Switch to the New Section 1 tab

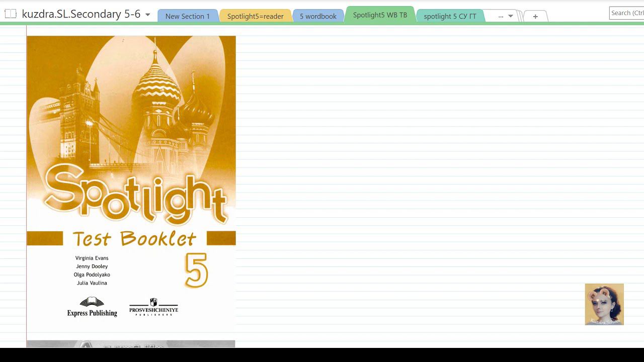click(x=188, y=16)
